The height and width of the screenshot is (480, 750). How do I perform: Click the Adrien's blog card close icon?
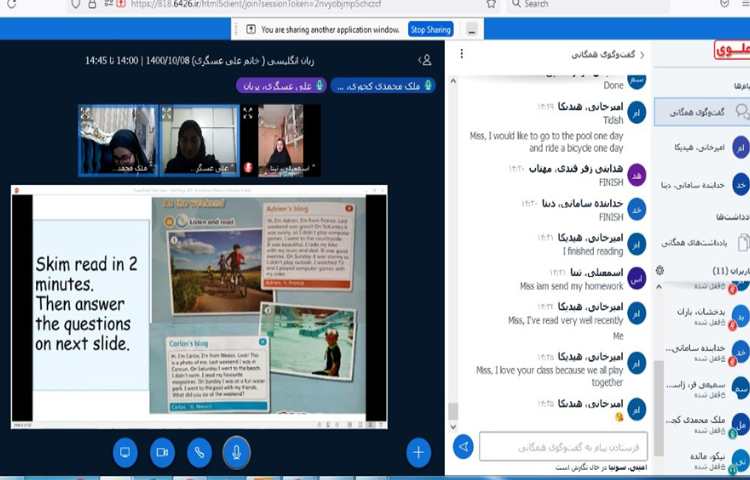pos(349,208)
